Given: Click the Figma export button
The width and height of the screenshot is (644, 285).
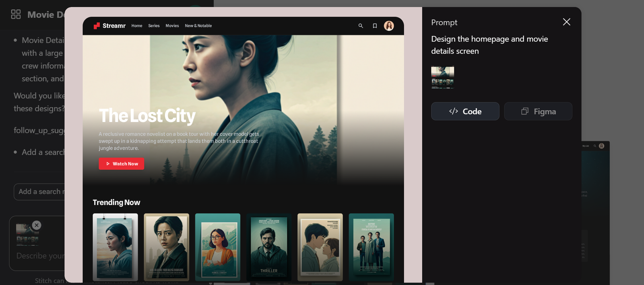Looking at the screenshot, I should coord(538,112).
